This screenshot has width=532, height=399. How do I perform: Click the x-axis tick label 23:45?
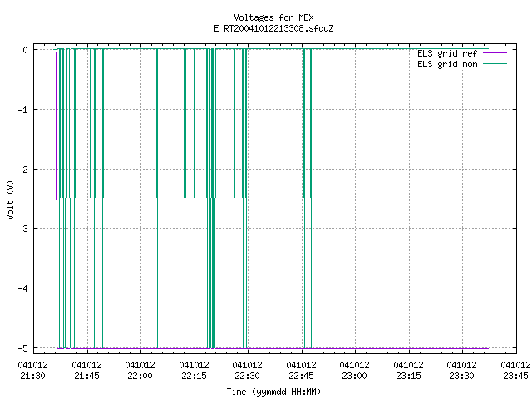click(x=515, y=376)
